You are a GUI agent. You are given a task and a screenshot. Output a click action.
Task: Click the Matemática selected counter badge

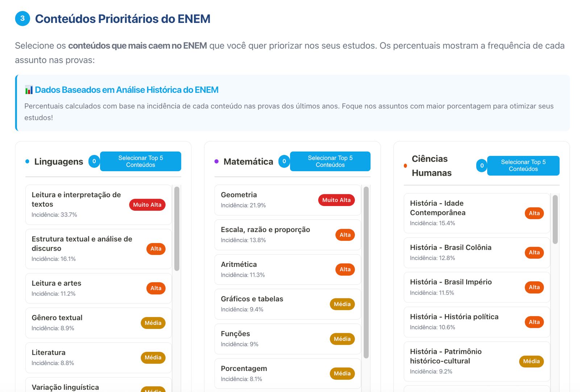pyautogui.click(x=284, y=161)
